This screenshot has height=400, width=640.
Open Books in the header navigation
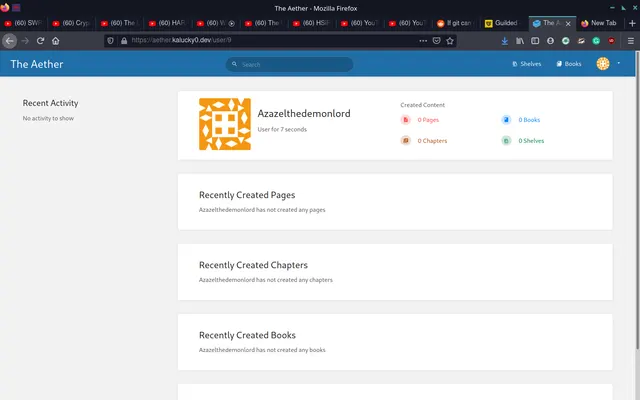click(x=569, y=64)
